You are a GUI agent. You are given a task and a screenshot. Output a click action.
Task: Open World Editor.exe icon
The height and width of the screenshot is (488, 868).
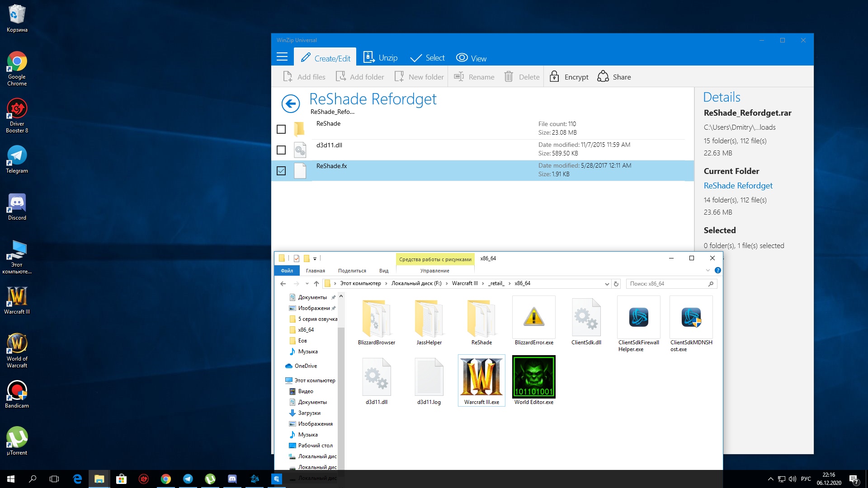click(533, 377)
